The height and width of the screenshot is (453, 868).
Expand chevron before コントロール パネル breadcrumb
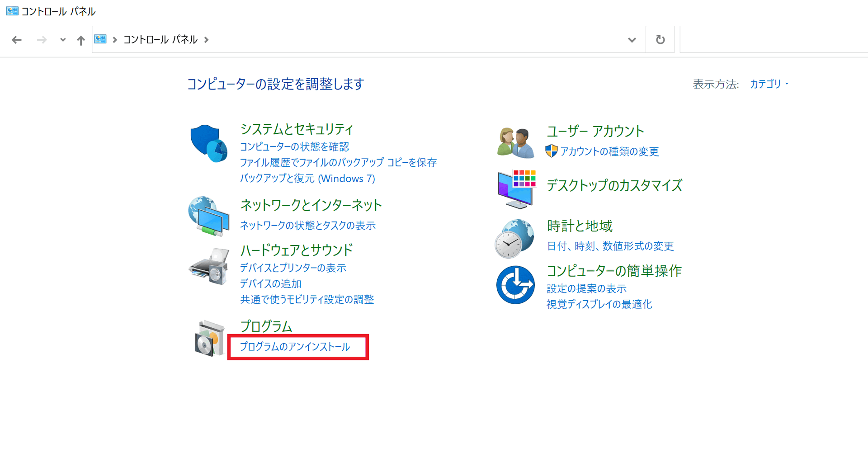[x=115, y=40]
